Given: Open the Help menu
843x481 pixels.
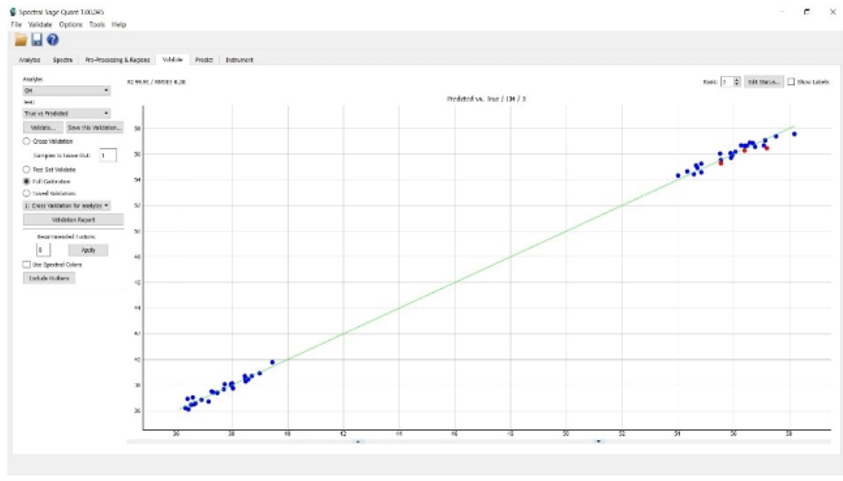Looking at the screenshot, I should point(119,25).
